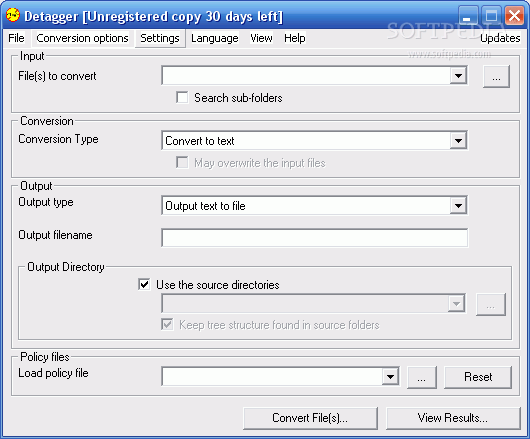Toggle Keep tree structure found in source folders
530x439 pixels.
(167, 324)
